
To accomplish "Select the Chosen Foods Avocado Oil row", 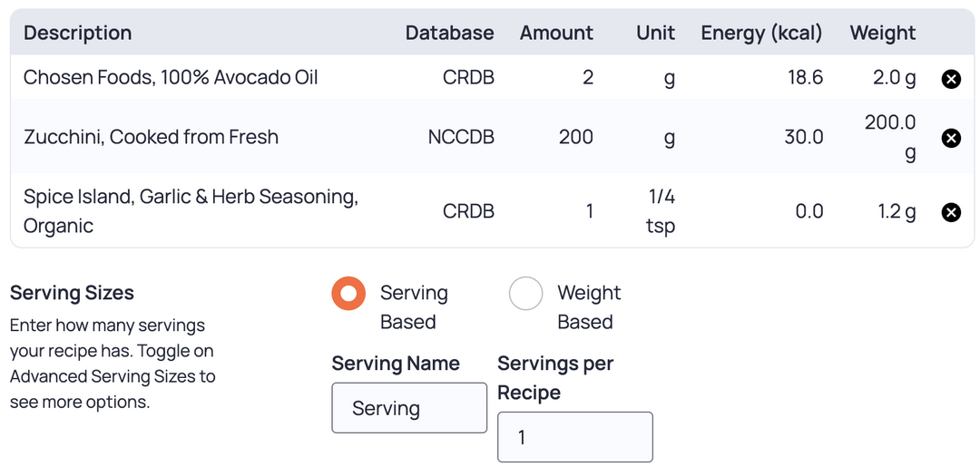I will tap(492, 77).
